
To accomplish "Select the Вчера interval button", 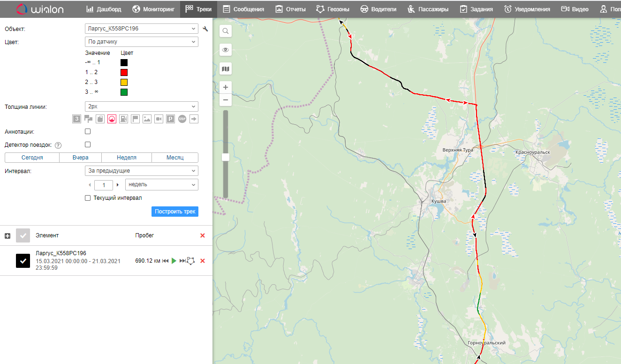I will click(80, 158).
